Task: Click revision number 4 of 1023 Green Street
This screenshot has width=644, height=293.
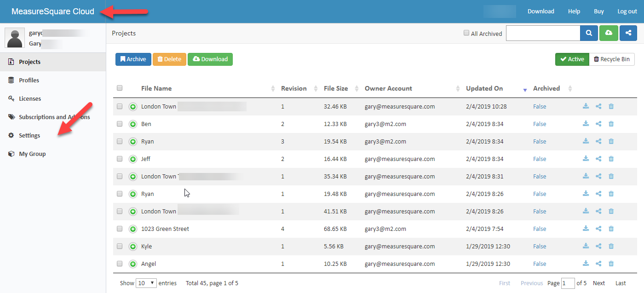Action: [x=283, y=229]
